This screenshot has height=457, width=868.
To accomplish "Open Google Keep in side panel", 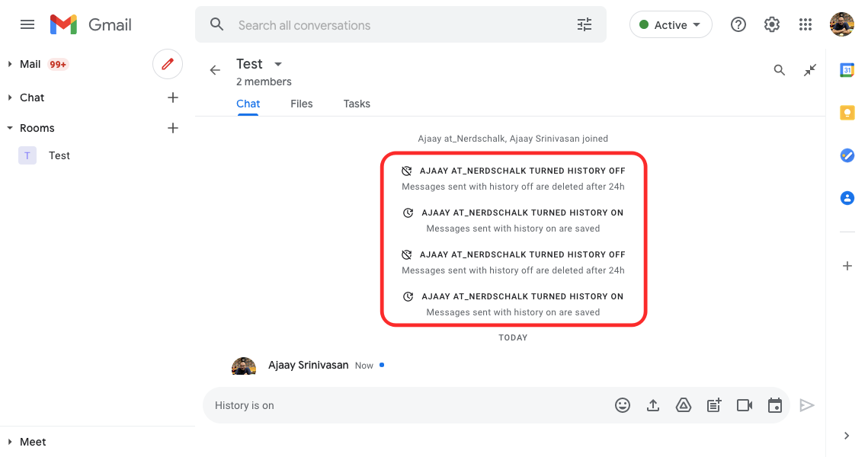I will (847, 113).
